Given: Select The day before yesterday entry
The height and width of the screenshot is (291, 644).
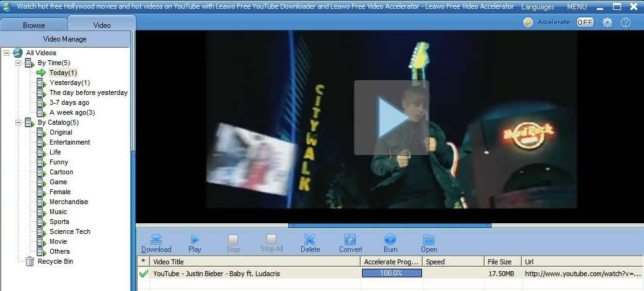Looking at the screenshot, I should (x=88, y=92).
